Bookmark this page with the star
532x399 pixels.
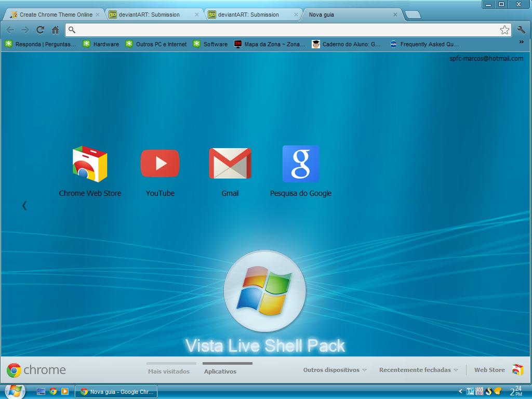pos(504,30)
